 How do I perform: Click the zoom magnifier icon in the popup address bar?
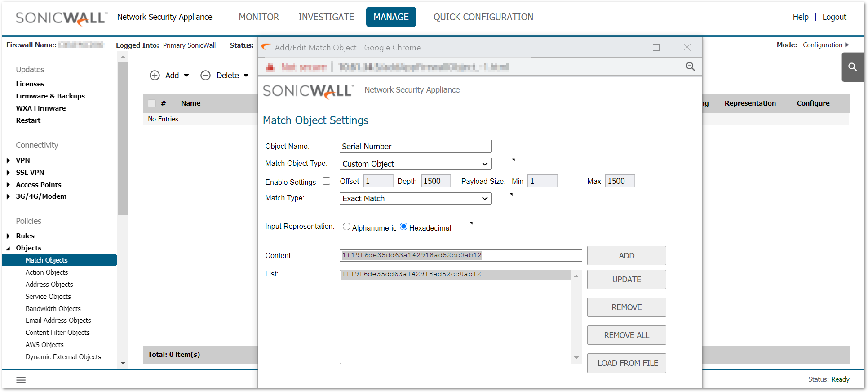click(691, 67)
